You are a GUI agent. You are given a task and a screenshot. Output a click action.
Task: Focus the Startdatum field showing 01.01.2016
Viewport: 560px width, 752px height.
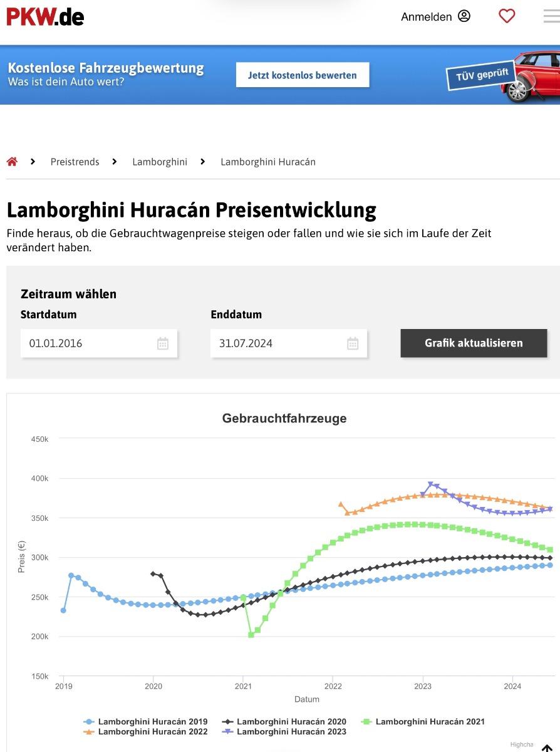99,343
